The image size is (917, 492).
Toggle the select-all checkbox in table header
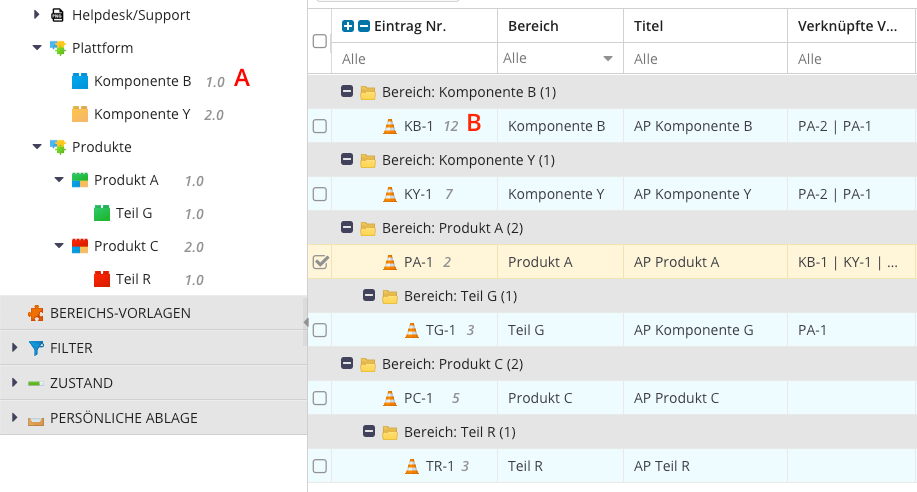(x=320, y=41)
